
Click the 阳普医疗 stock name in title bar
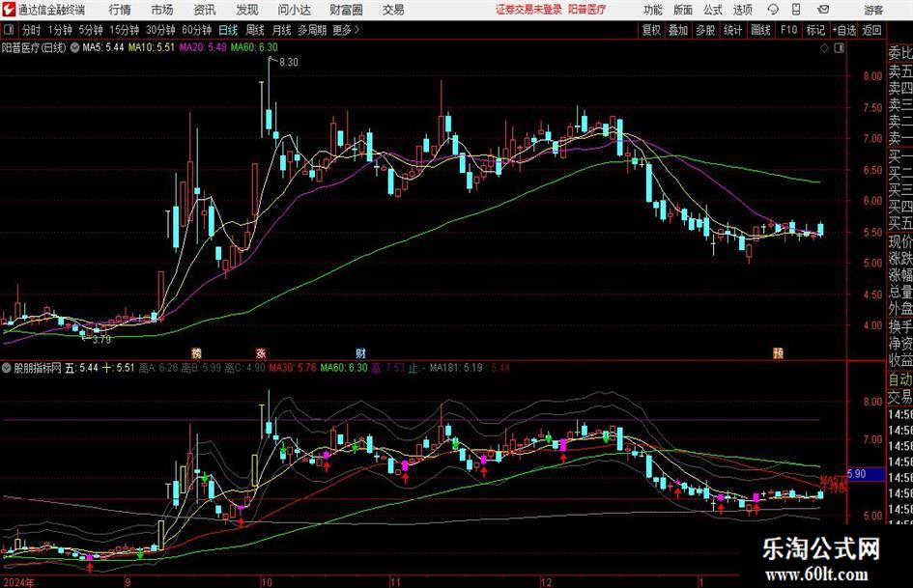[587, 10]
